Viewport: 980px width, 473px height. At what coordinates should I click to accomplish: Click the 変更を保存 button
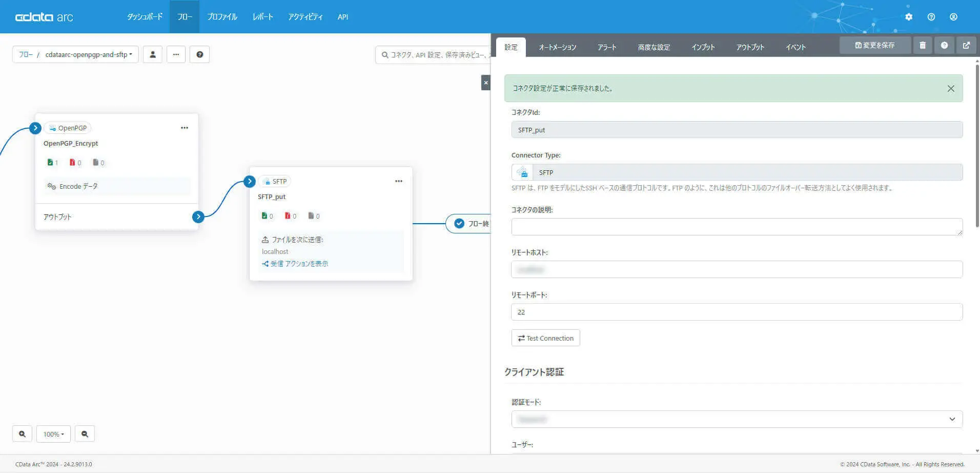(875, 45)
